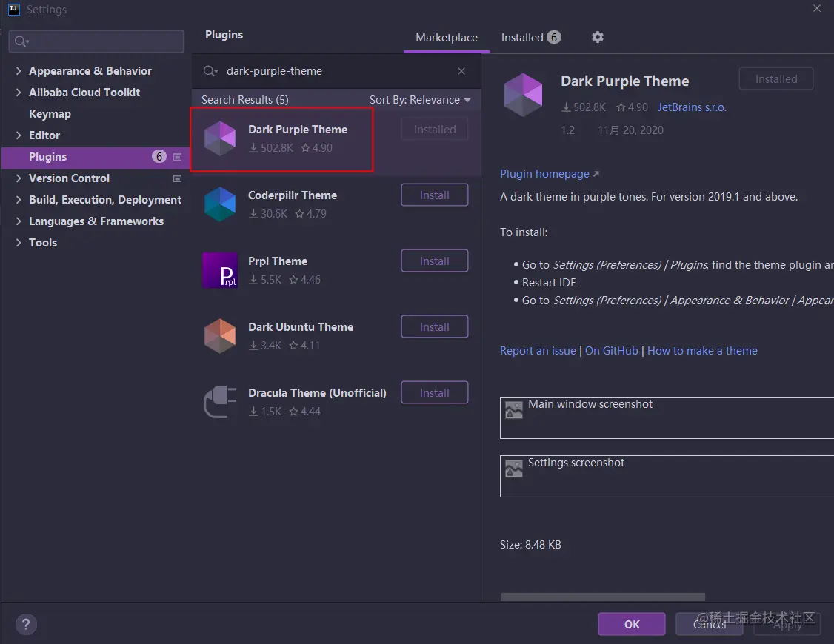Select Dark Ubuntu Theme result title

click(x=301, y=327)
